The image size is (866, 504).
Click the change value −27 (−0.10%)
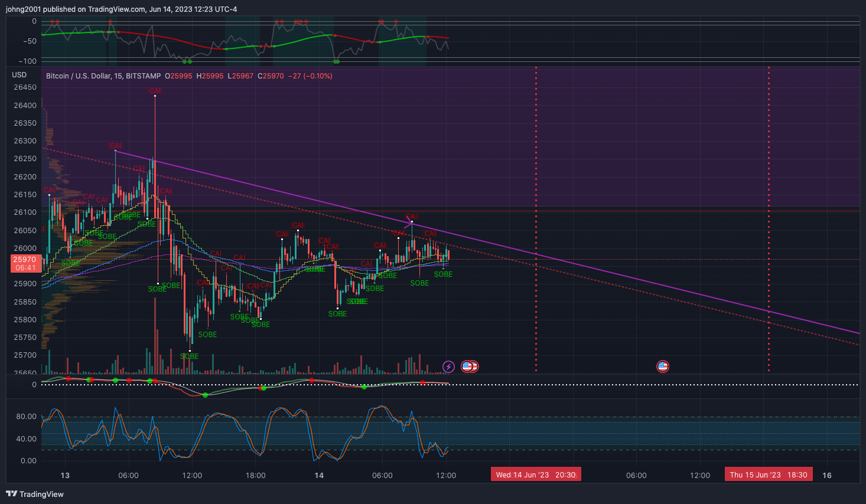click(310, 76)
